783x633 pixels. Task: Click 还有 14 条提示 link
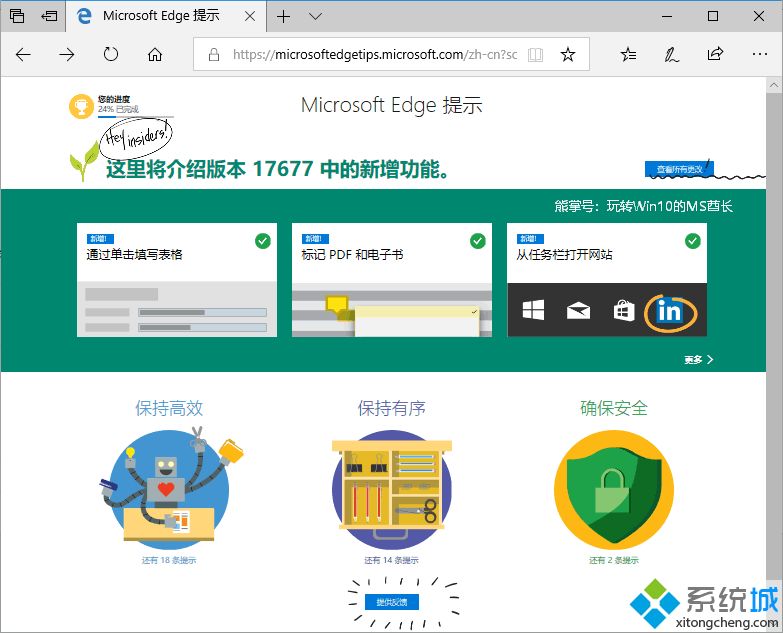click(x=392, y=560)
